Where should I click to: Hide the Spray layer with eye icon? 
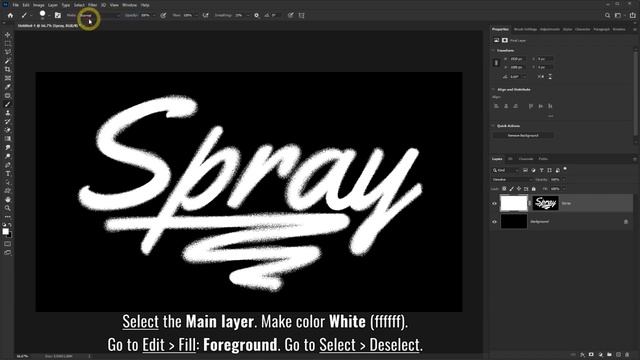tap(494, 203)
